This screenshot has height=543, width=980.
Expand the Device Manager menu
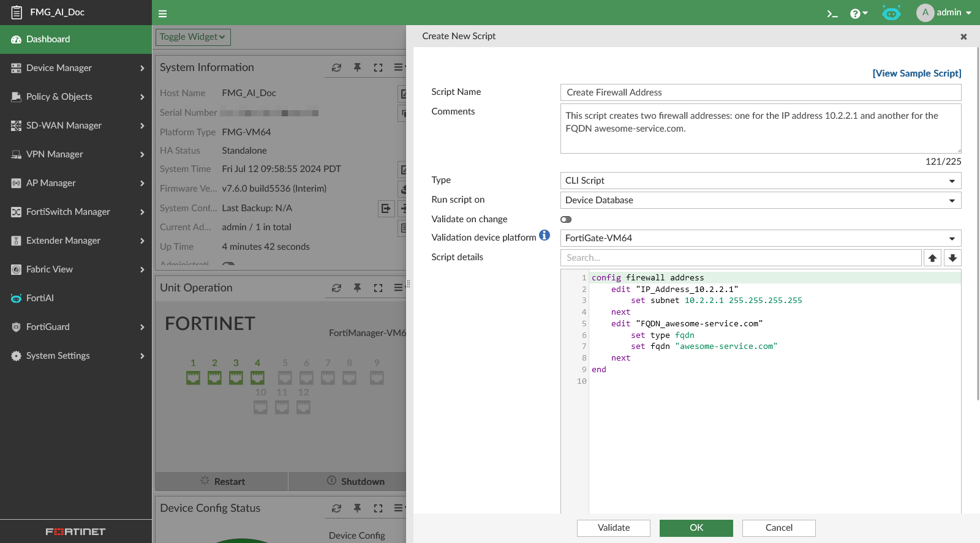tap(76, 68)
